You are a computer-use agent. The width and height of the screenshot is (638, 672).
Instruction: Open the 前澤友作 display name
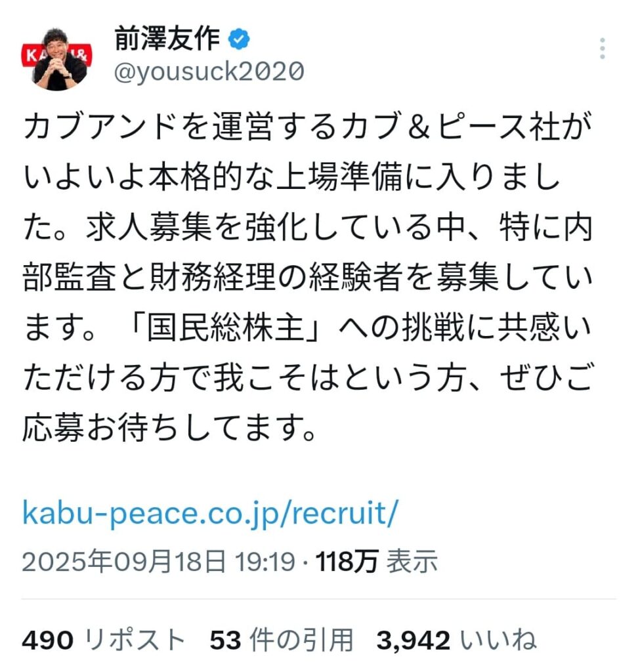tap(167, 39)
